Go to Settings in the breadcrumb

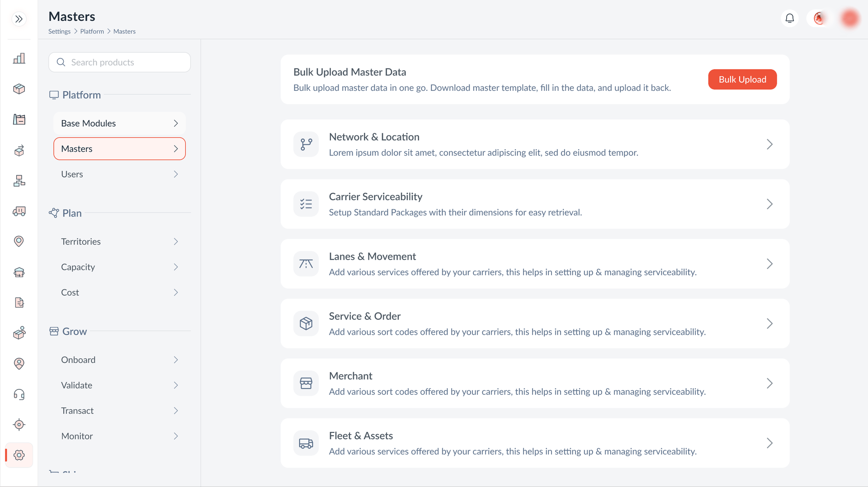click(59, 32)
